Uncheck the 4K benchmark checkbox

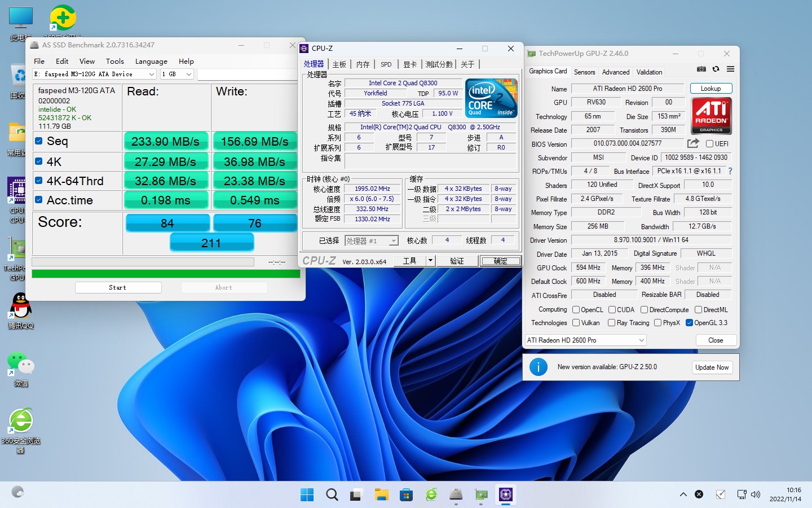point(38,161)
